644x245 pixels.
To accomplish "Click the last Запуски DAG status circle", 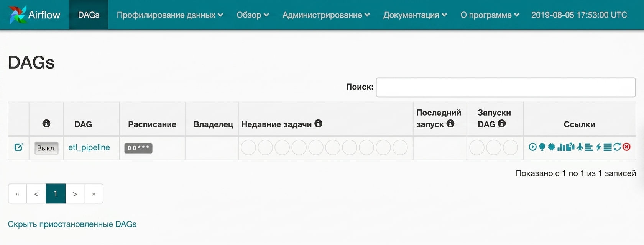I will [511, 147].
